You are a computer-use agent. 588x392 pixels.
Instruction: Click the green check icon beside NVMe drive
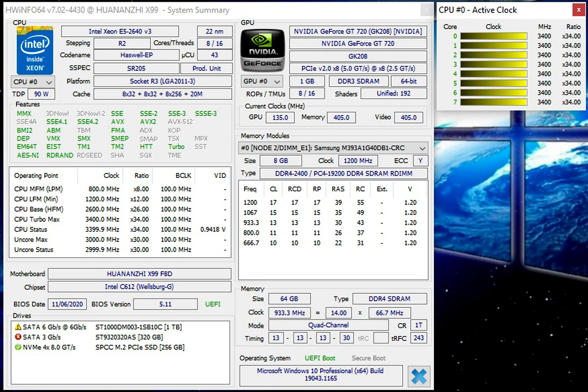point(18,347)
